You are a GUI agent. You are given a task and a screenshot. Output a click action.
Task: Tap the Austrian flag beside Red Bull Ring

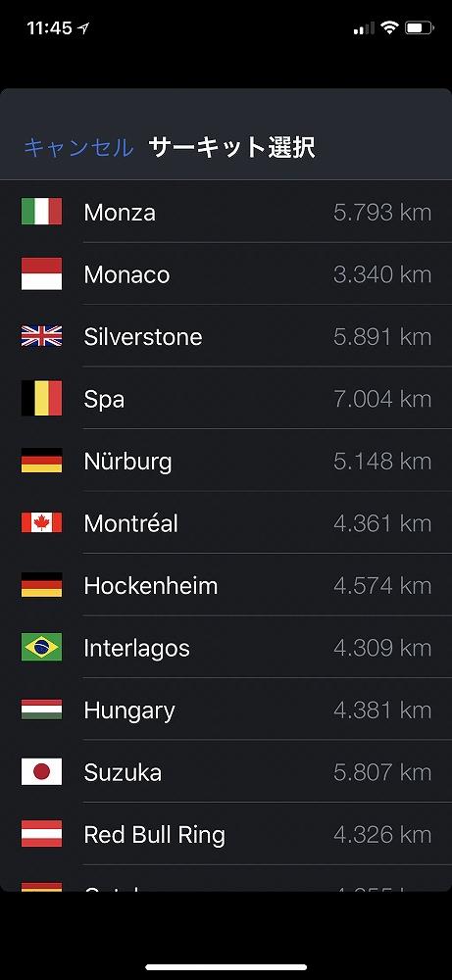41,834
